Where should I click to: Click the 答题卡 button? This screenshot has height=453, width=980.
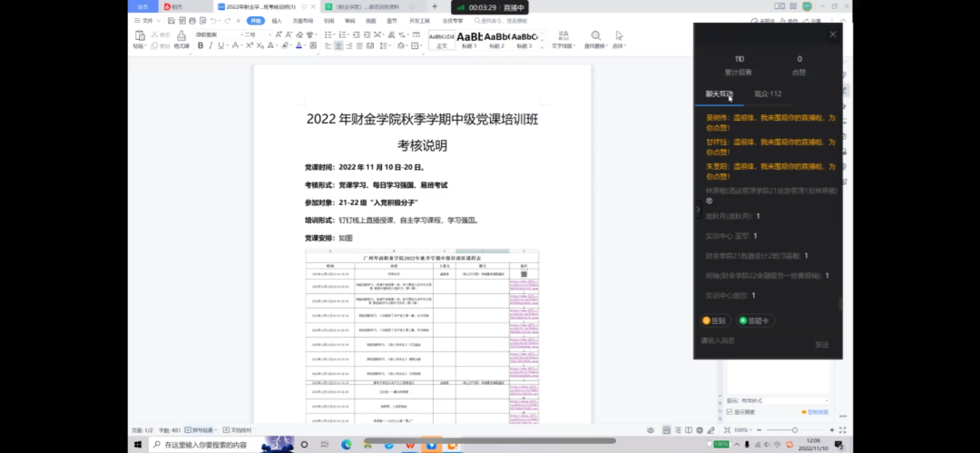[755, 320]
